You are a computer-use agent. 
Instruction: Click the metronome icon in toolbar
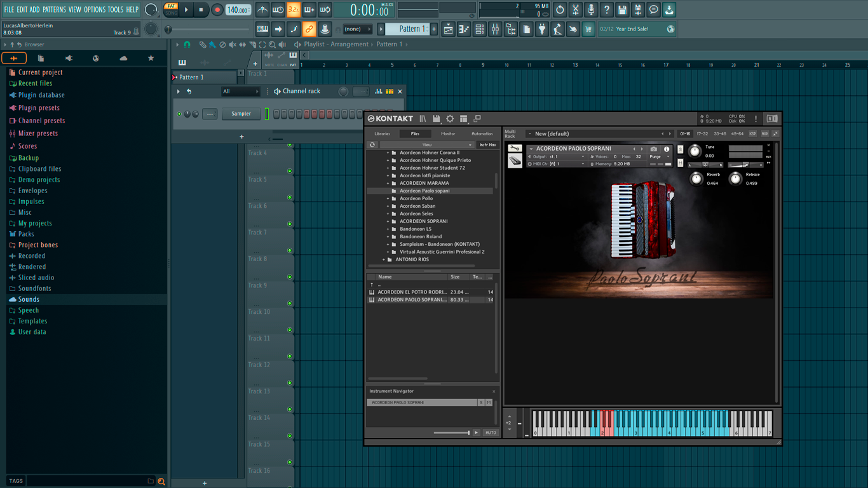[x=262, y=10]
